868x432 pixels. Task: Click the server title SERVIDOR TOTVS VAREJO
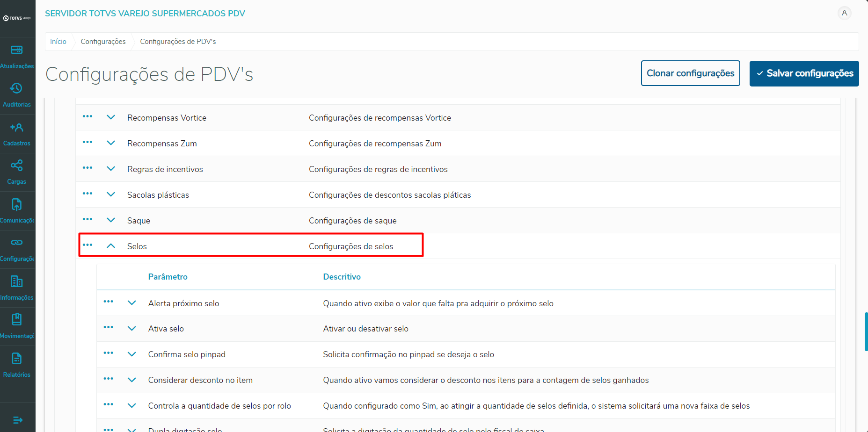pyautogui.click(x=145, y=14)
